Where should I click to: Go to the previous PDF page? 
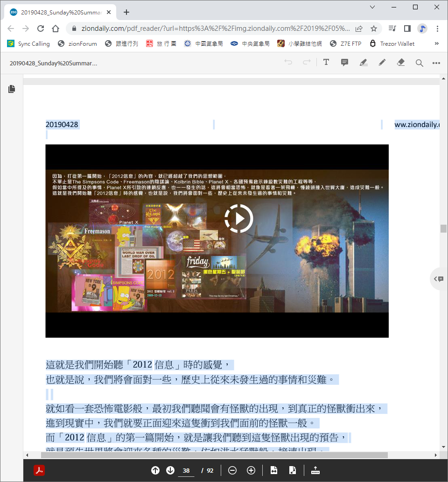click(x=155, y=470)
